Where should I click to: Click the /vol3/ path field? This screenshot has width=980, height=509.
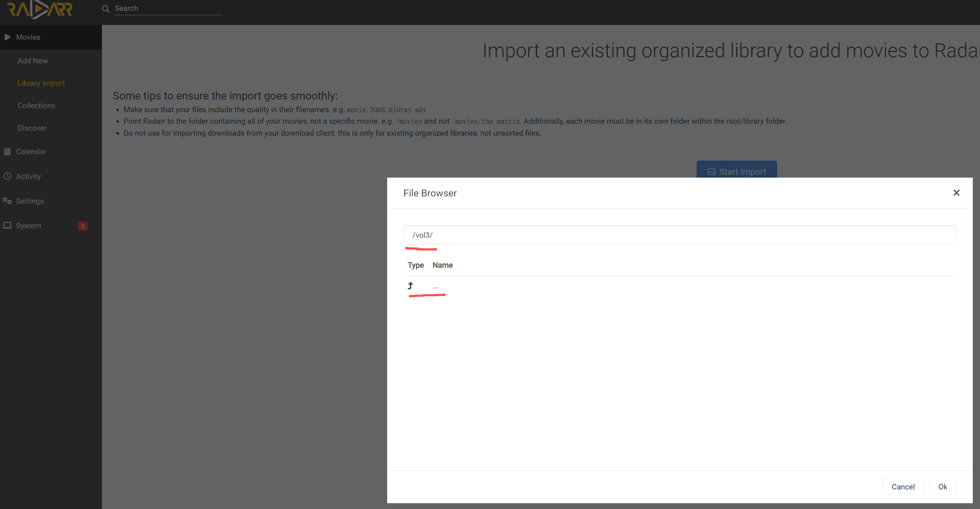click(x=680, y=235)
